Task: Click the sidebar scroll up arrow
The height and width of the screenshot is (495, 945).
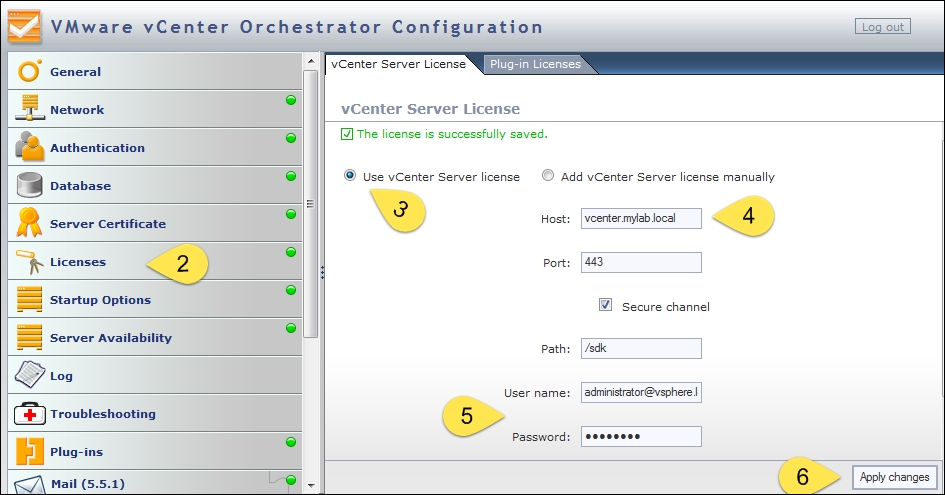Action: [311, 61]
